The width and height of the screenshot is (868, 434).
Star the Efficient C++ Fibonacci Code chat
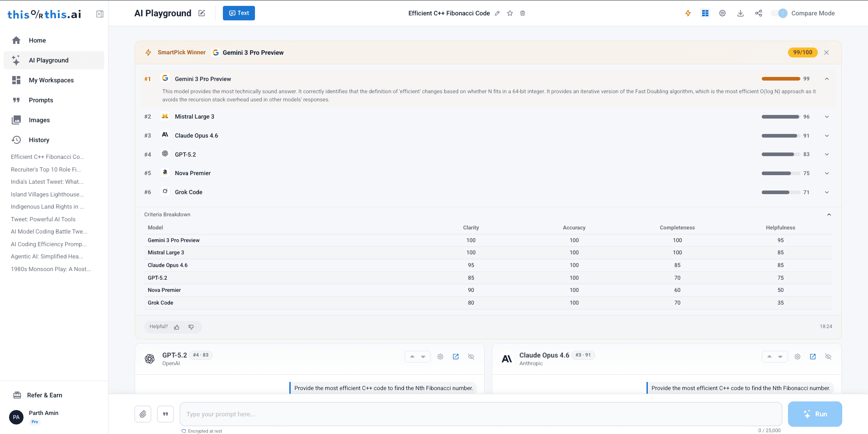point(510,13)
